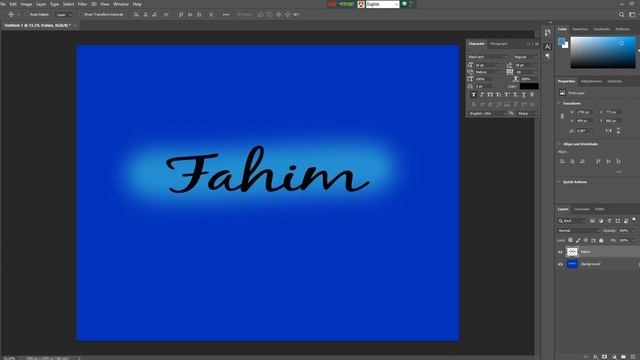The image size is (640, 360).
Task: Apply Small Caps style in Character panel
Action: coord(498,95)
